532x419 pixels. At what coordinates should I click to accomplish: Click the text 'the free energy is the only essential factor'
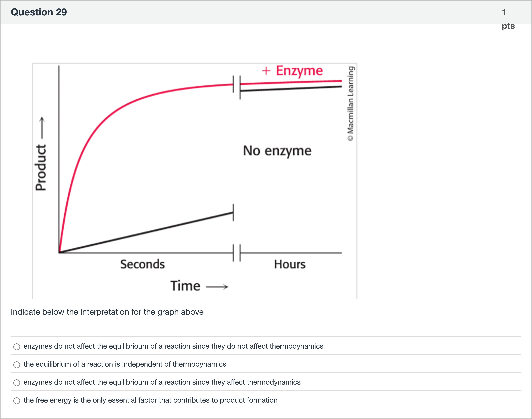[x=150, y=400]
